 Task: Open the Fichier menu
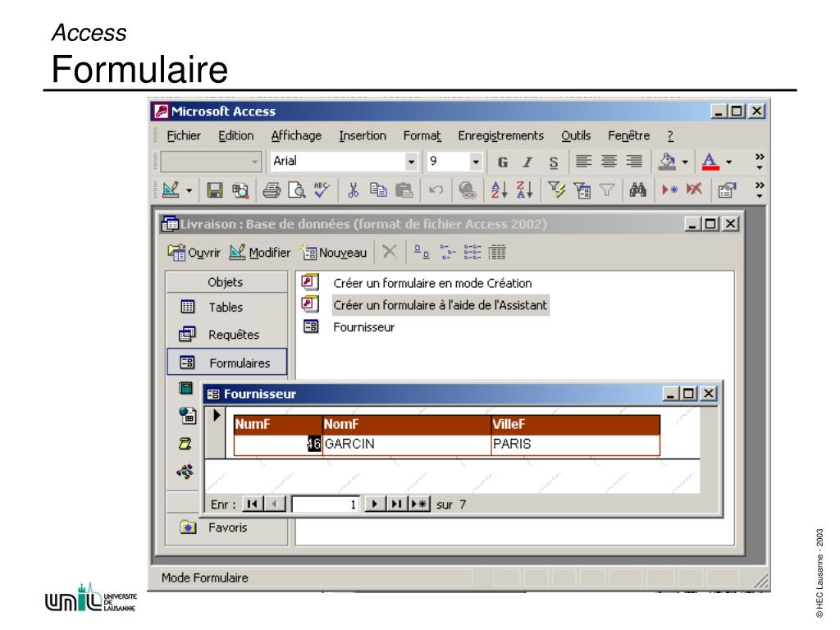click(184, 136)
